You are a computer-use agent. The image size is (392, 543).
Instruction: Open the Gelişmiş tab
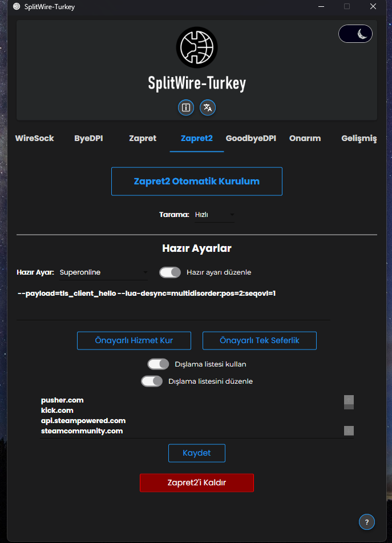pyautogui.click(x=359, y=138)
